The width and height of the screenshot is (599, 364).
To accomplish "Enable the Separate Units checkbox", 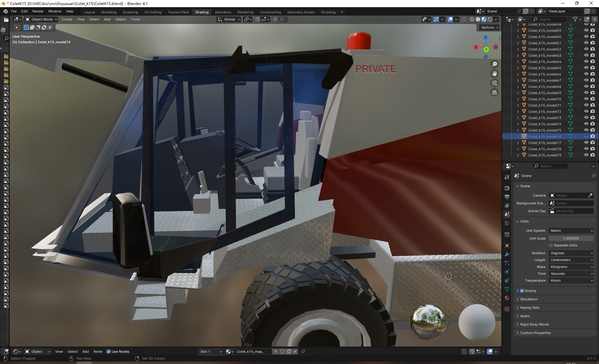I will pos(551,245).
